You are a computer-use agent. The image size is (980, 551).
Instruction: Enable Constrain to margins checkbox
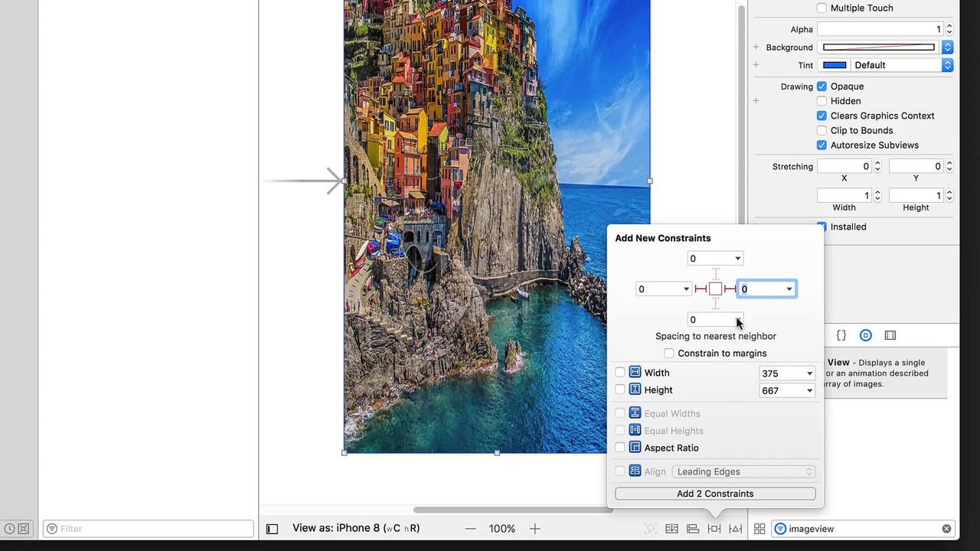[x=669, y=354]
